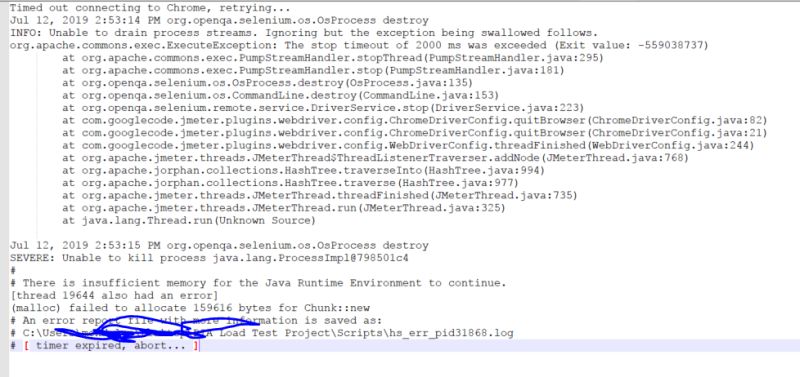
Task: Click the PumpStreamHandler.stopThread stack line
Action: tap(333, 58)
